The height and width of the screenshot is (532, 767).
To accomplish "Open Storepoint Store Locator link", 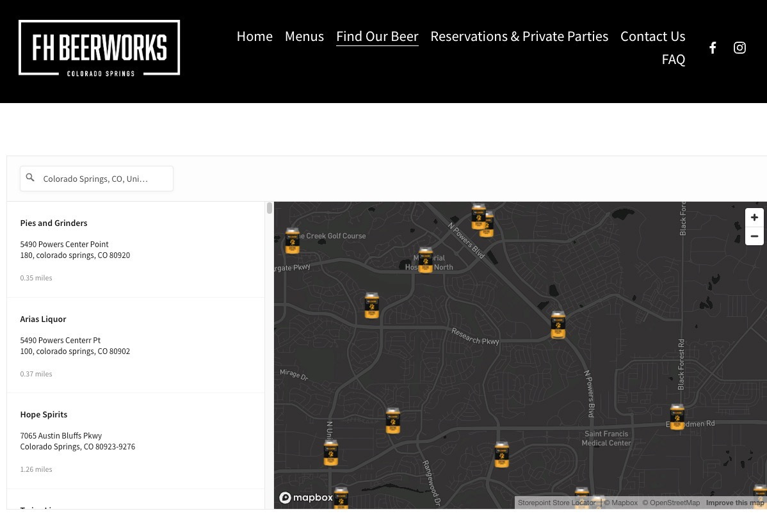I will (556, 503).
